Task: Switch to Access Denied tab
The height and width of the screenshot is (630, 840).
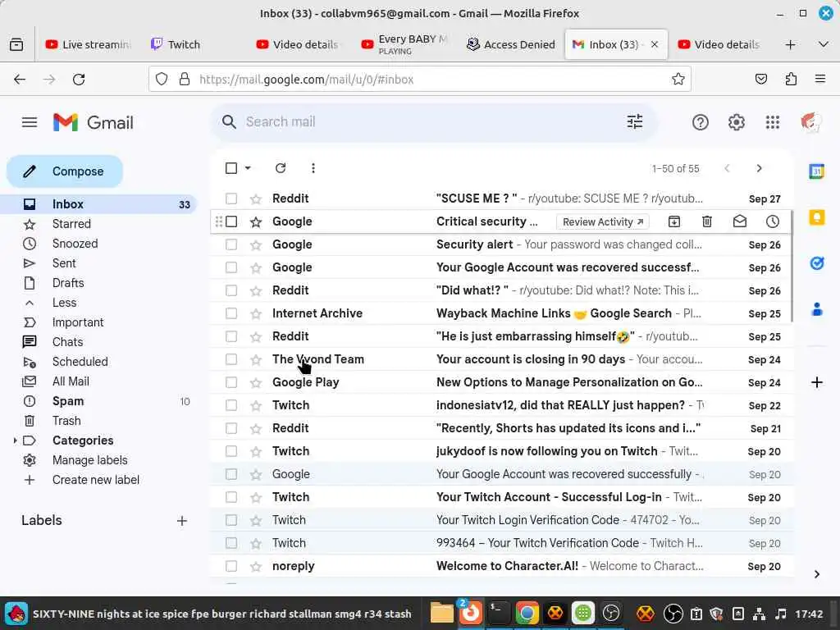Action: coord(511,44)
